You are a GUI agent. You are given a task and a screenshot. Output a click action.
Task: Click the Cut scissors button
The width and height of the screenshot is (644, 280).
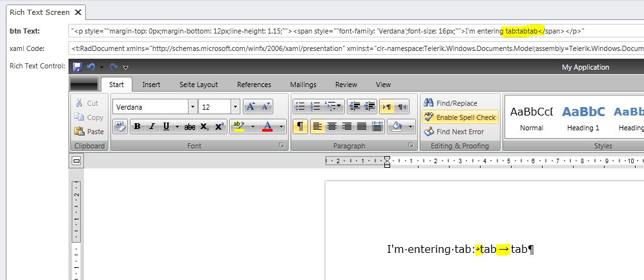click(87, 103)
